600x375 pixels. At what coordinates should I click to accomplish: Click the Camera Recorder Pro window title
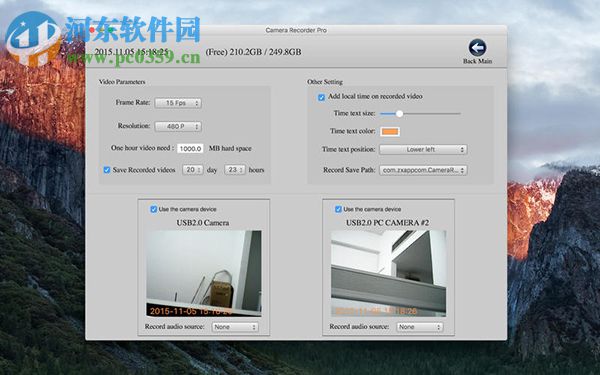pos(296,30)
